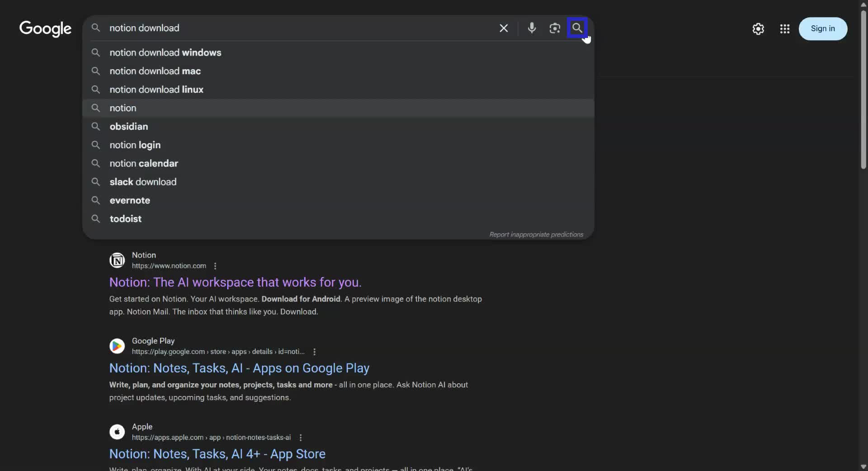868x471 pixels.
Task: Open search by image camera icon
Action: [555, 28]
